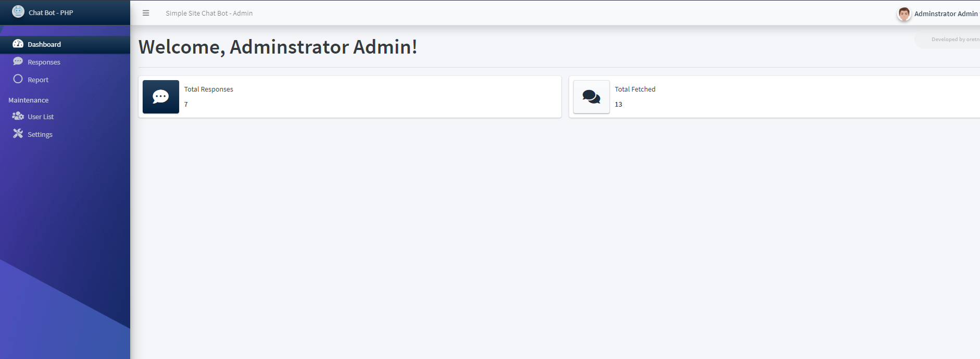
Task: Click the Dashboard speedometer icon
Action: pyautogui.click(x=18, y=44)
